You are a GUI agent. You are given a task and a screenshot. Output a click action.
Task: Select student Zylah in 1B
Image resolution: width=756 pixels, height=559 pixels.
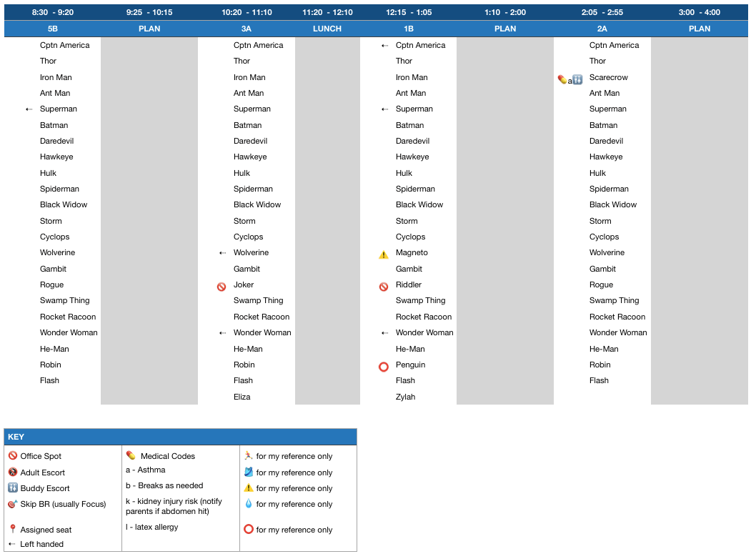[x=405, y=397]
